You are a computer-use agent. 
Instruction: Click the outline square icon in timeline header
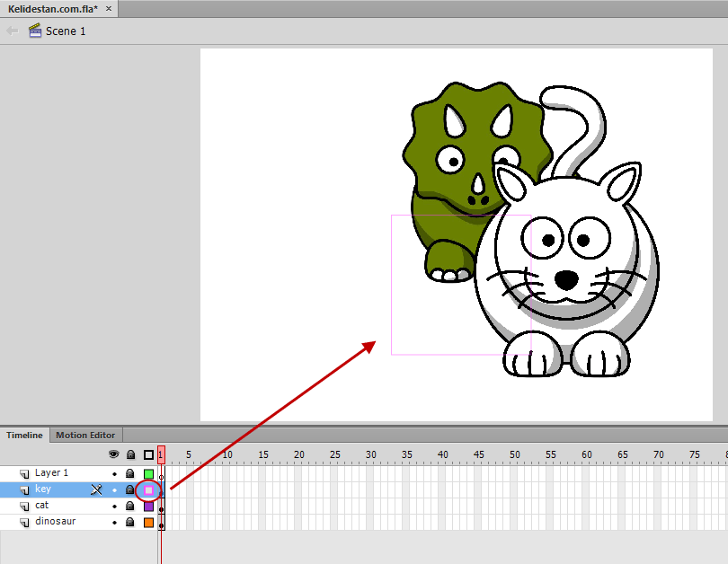pos(148,454)
